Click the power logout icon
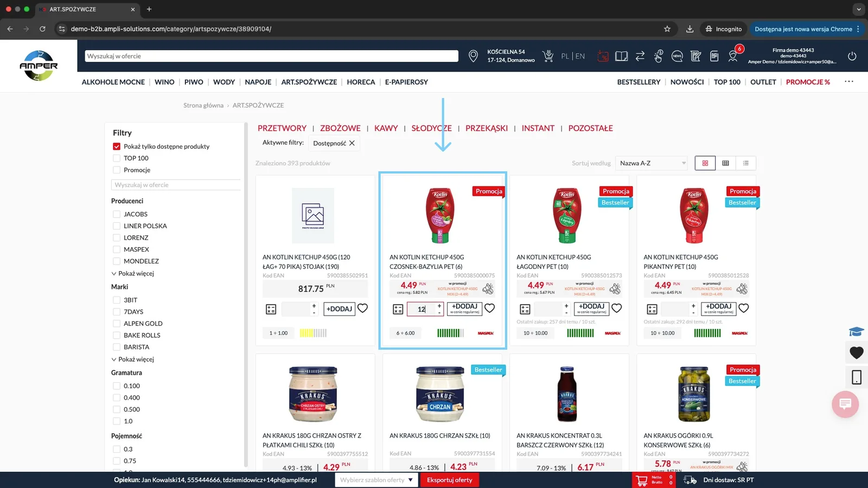This screenshot has height=488, width=868. (x=852, y=56)
